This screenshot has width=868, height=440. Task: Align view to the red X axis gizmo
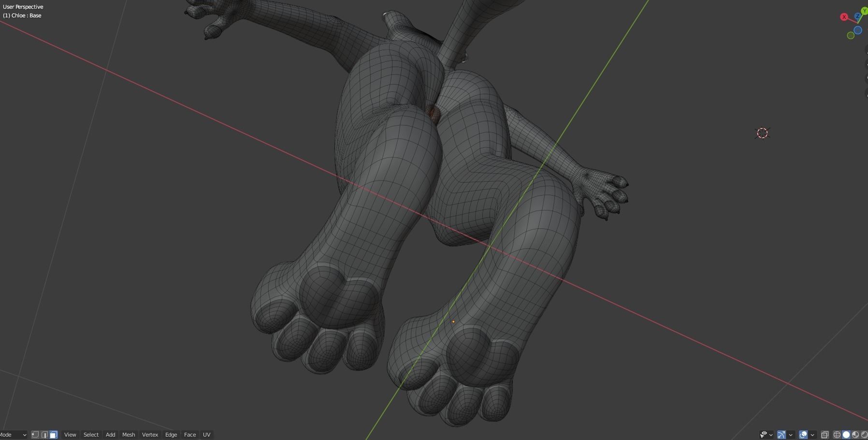coord(844,17)
